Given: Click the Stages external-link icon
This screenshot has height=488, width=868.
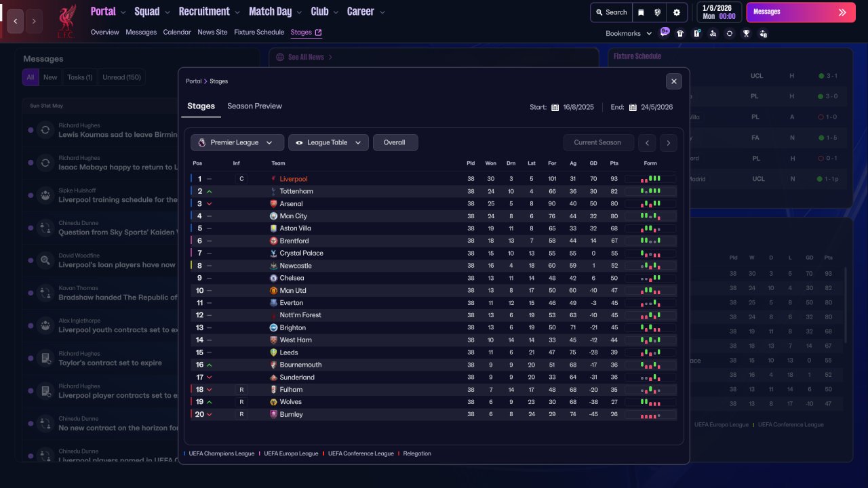Looking at the screenshot, I should coord(318,32).
